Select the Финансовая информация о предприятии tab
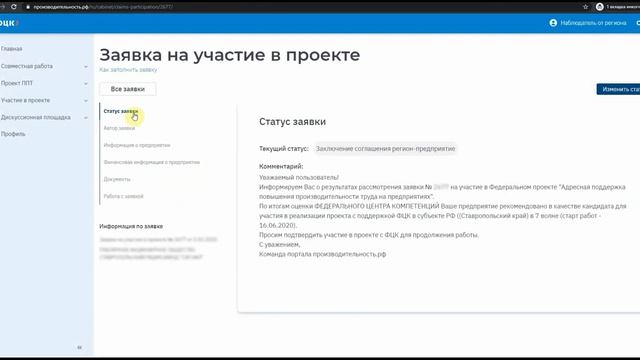Viewport: 640px width, 360px height. (152, 162)
